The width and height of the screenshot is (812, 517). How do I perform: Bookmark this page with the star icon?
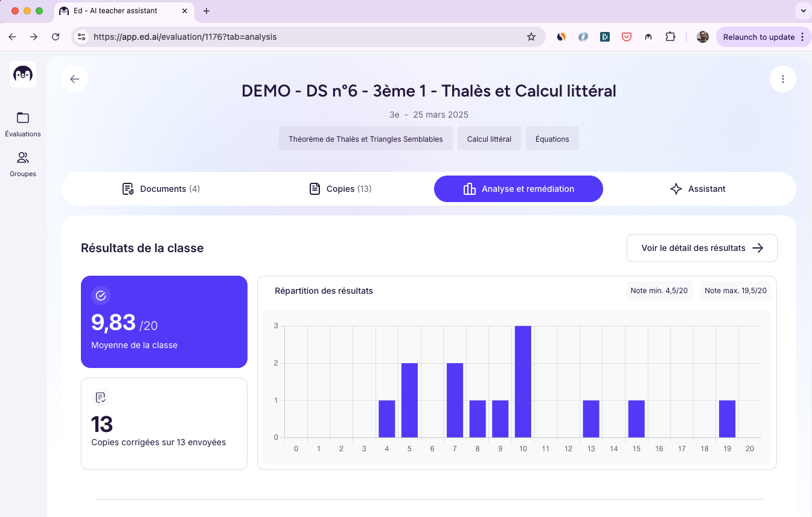coord(531,37)
